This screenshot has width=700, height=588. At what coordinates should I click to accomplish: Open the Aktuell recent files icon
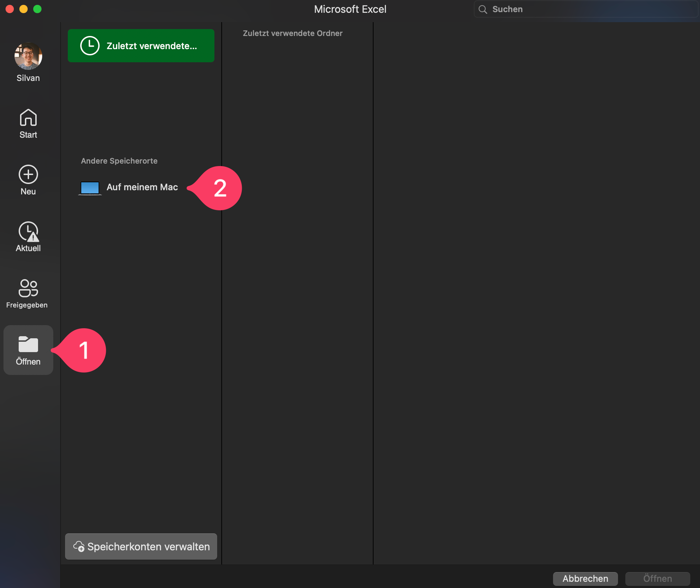coord(28,231)
